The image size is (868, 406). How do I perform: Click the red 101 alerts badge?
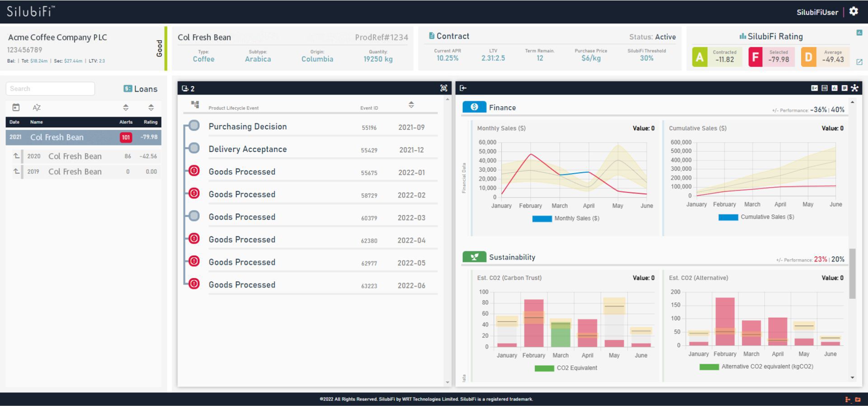pos(126,137)
